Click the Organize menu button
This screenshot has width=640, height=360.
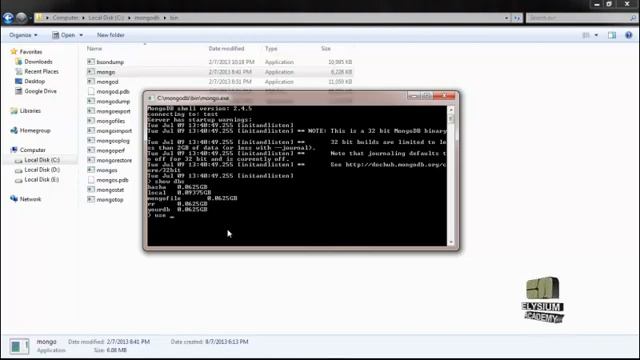click(23, 35)
